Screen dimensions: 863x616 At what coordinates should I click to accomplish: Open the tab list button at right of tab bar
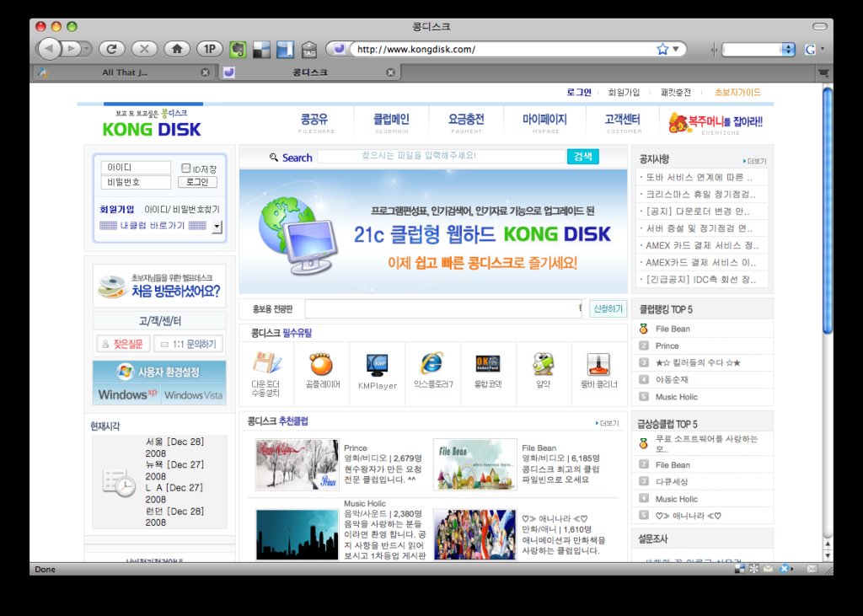[x=823, y=72]
